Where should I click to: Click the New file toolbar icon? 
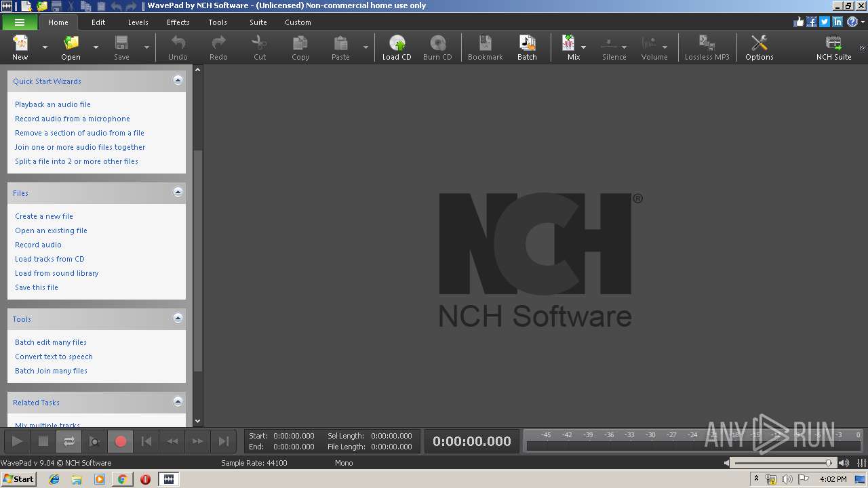[20, 47]
